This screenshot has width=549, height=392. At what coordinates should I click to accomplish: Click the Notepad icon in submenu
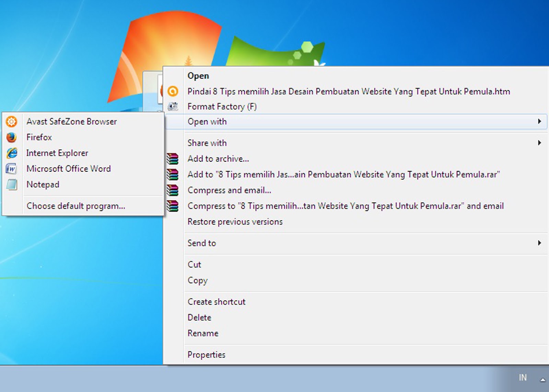click(11, 185)
